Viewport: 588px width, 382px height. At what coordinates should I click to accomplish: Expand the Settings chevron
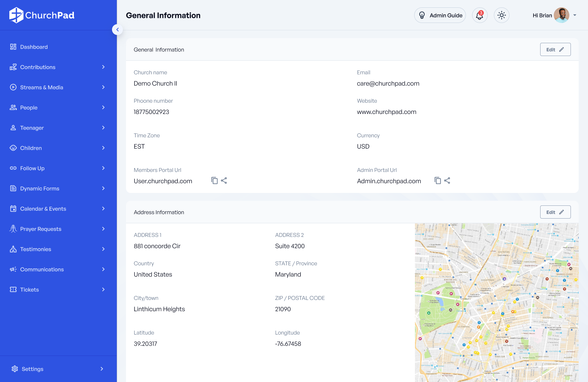click(102, 369)
